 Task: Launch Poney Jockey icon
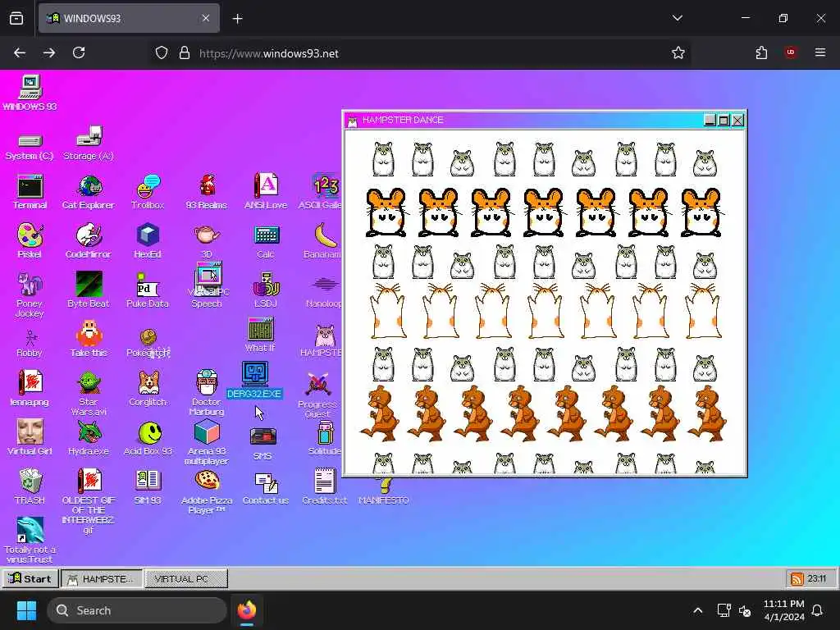coord(30,294)
